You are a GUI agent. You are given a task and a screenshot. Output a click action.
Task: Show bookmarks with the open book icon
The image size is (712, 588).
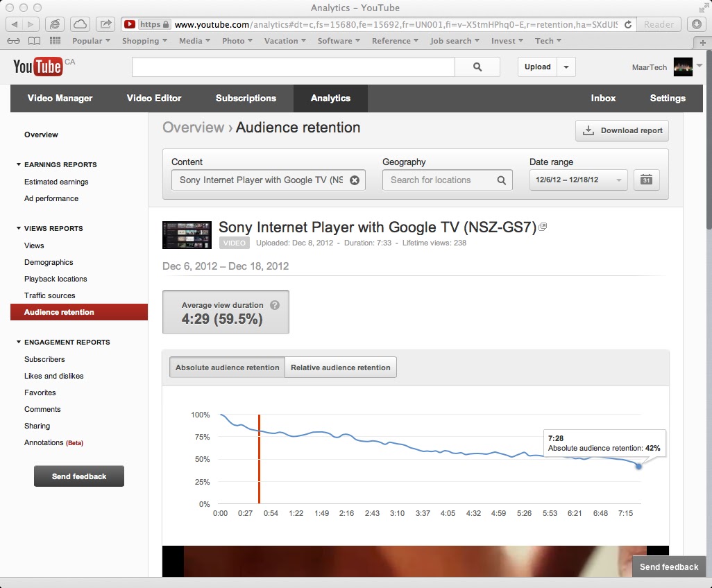click(34, 41)
